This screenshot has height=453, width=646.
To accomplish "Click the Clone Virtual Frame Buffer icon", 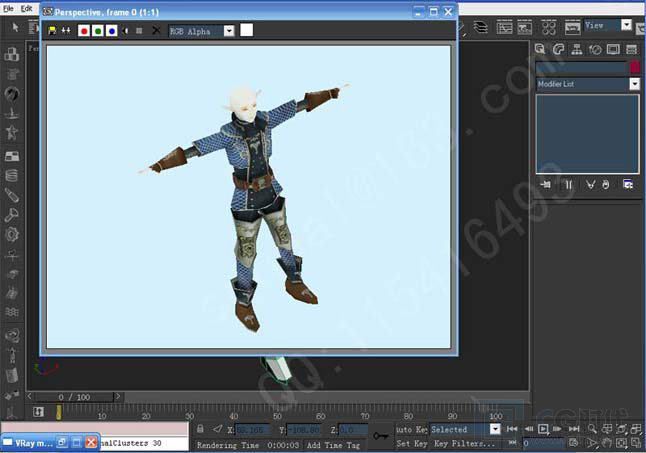I will 66,30.
